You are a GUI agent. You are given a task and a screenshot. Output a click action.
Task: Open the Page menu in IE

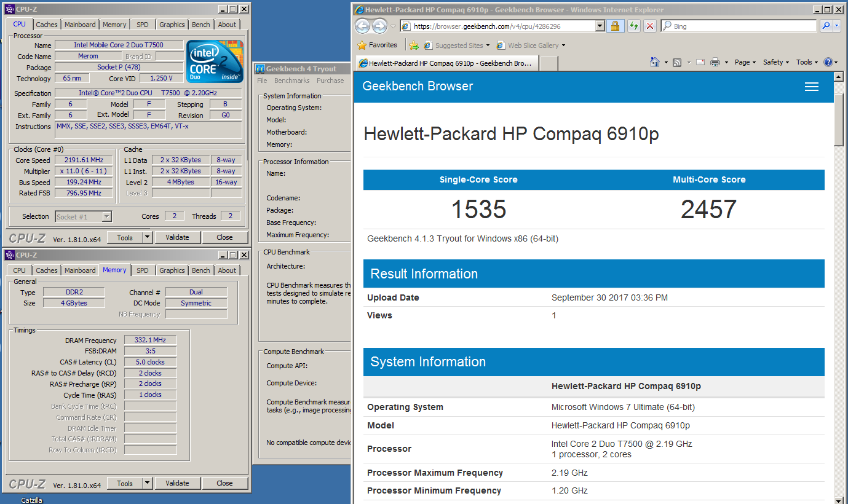point(745,62)
